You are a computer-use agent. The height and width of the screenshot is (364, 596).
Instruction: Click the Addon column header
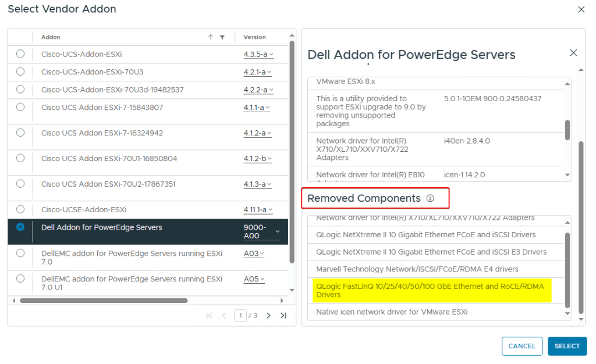coord(51,37)
